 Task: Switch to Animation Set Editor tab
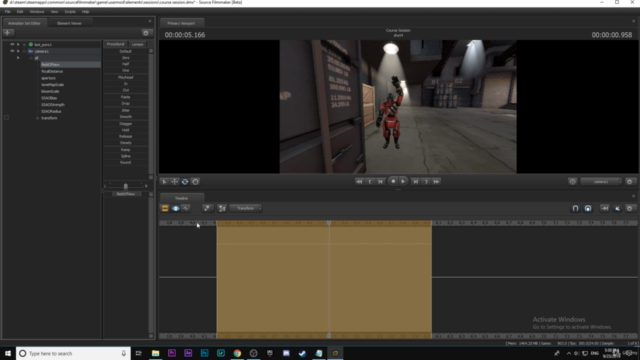point(24,23)
